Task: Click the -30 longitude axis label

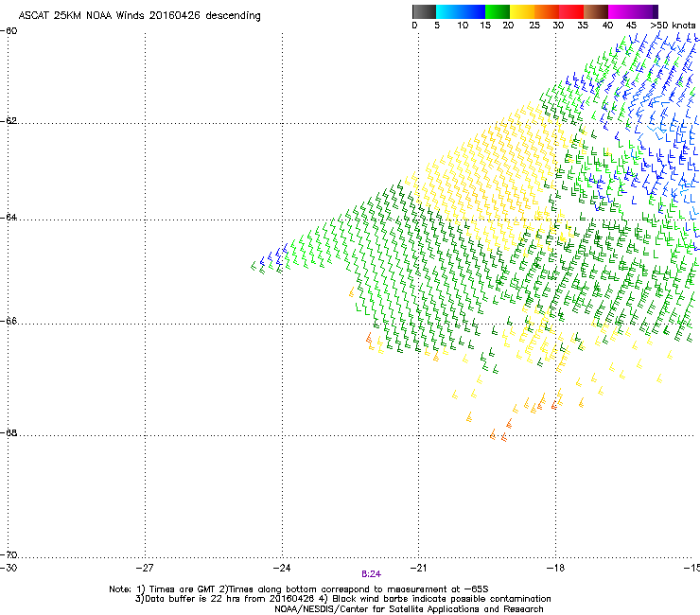Action: [9, 568]
